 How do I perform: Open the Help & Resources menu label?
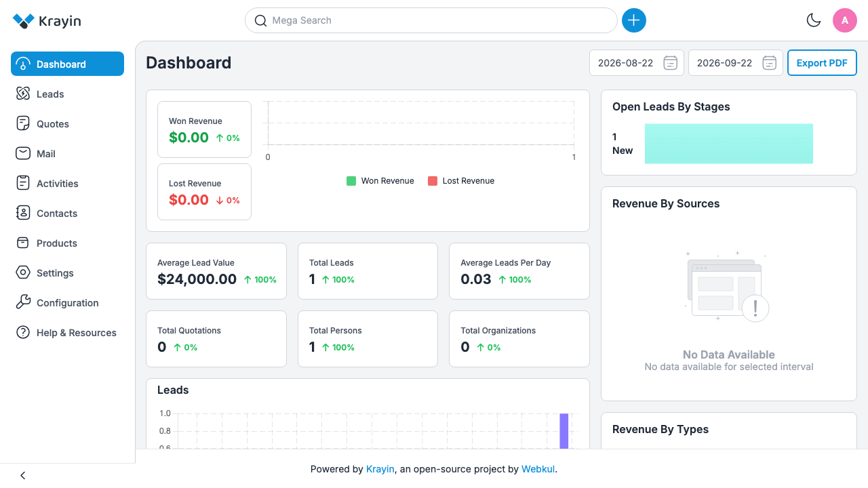click(77, 333)
